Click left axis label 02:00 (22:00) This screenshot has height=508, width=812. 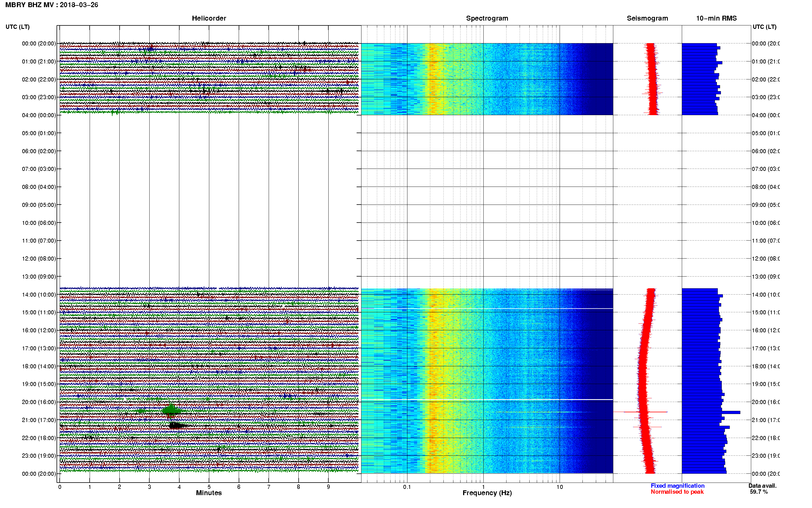[x=39, y=79]
